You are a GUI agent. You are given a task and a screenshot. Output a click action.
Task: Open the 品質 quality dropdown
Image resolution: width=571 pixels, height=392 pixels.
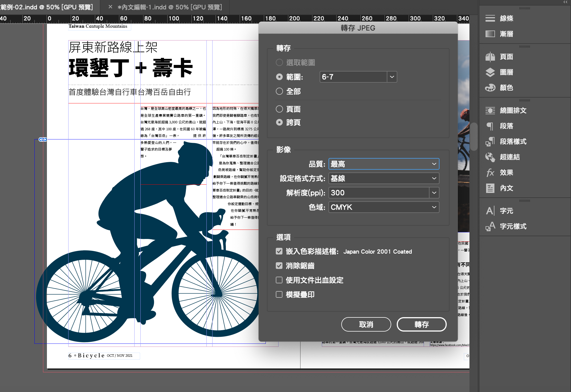[384, 164]
